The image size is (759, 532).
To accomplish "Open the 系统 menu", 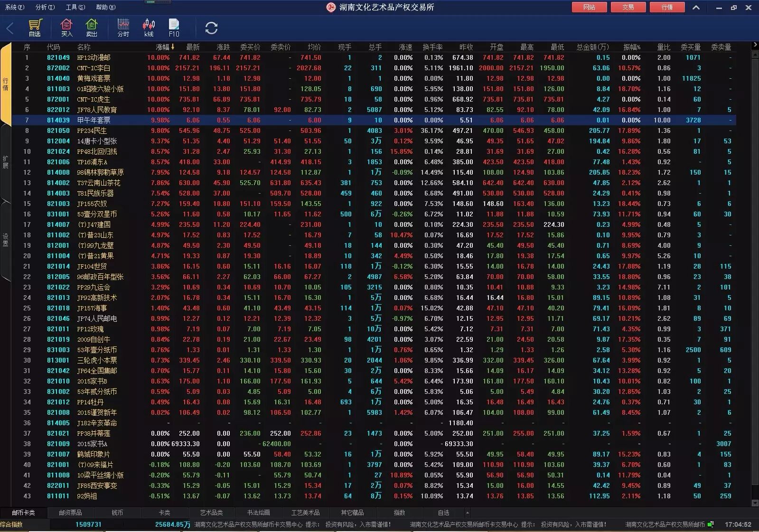I will click(x=14, y=7).
